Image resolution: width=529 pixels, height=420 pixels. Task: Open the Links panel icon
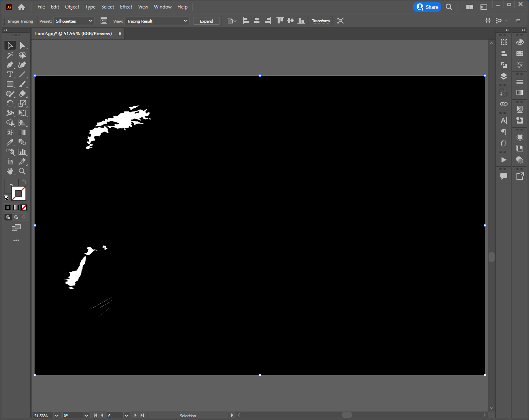click(504, 104)
